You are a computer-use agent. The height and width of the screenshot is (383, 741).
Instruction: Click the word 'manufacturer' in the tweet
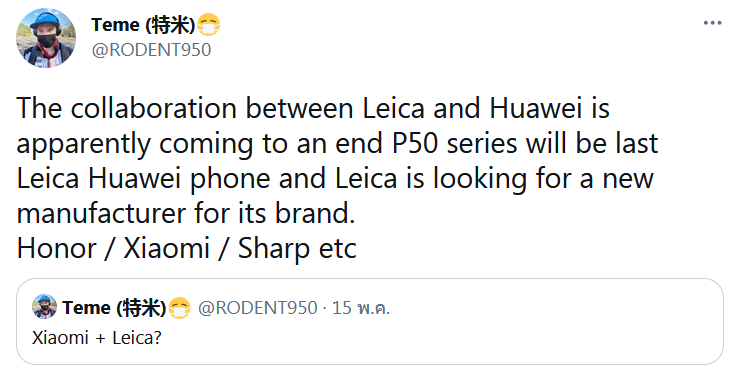[x=102, y=213]
